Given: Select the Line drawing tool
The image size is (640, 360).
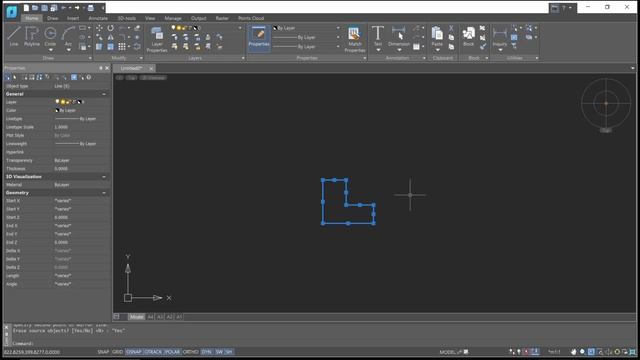Looking at the screenshot, I should click(x=14, y=36).
